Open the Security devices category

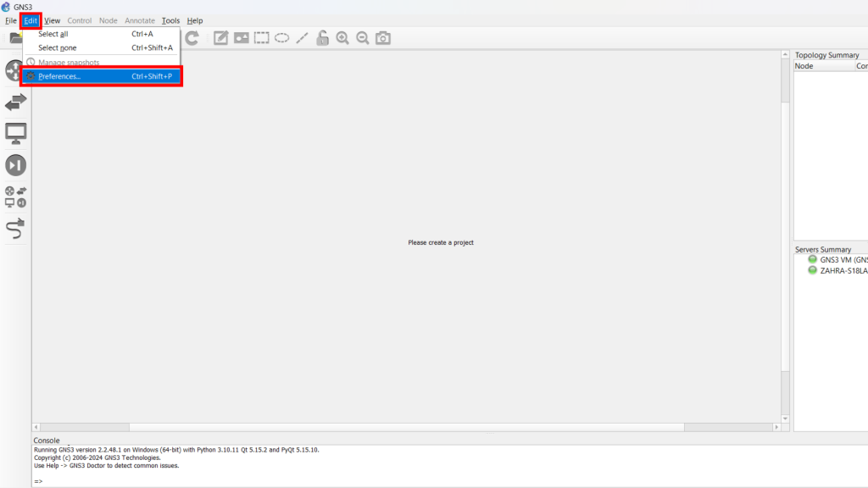click(15, 164)
